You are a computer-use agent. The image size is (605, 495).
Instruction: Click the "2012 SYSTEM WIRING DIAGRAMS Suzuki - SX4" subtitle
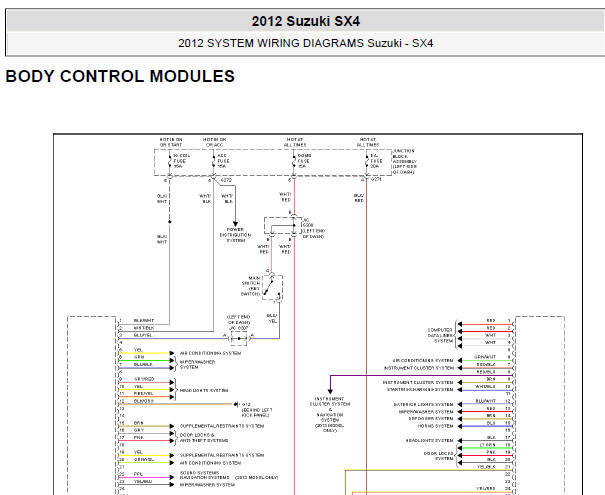point(306,43)
